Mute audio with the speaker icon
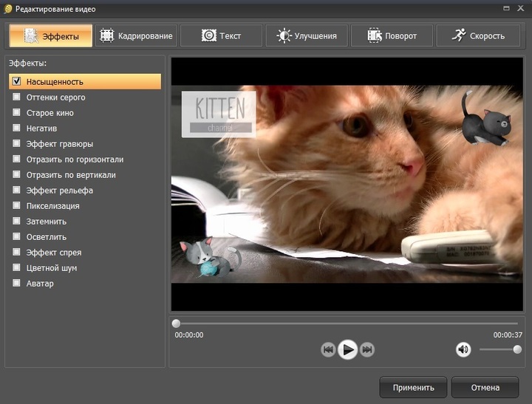The image size is (532, 404). pos(463,349)
